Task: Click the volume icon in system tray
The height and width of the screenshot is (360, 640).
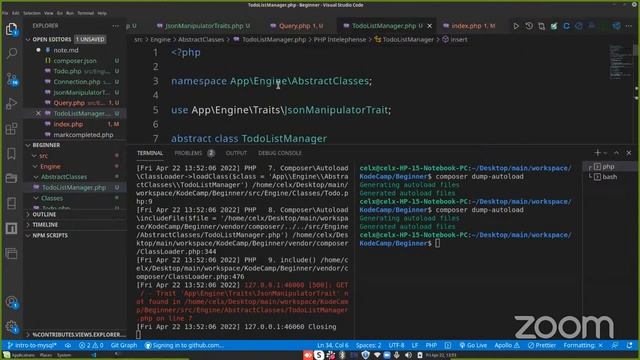Action: coord(409,356)
